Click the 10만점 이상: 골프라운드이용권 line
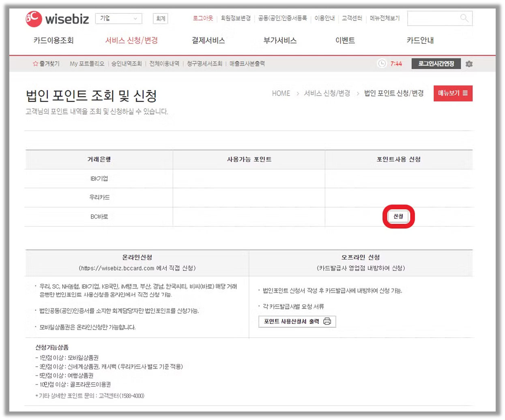 click(x=73, y=384)
